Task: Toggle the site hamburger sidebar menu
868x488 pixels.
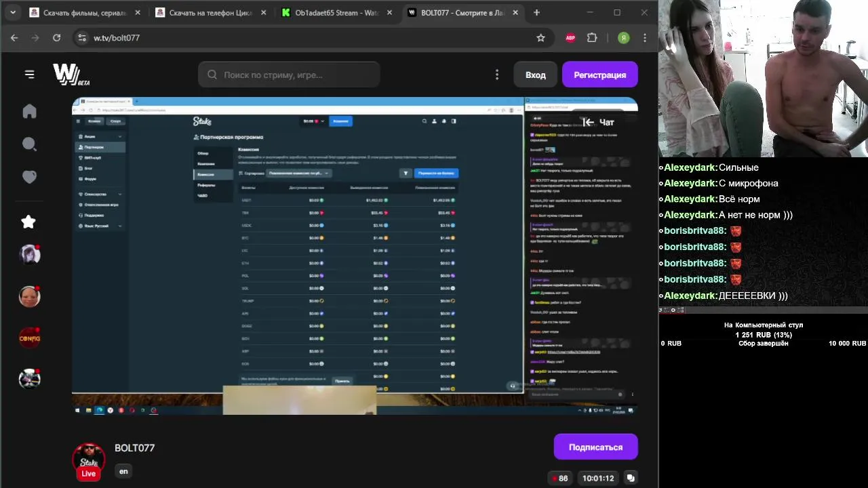Action: point(29,75)
